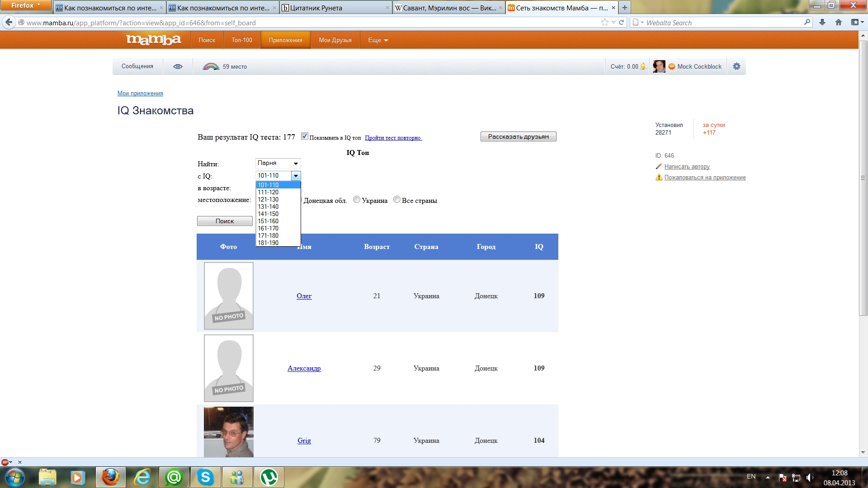Click the browser back arrow button
Screen dimensions: 868x488
click(9, 23)
